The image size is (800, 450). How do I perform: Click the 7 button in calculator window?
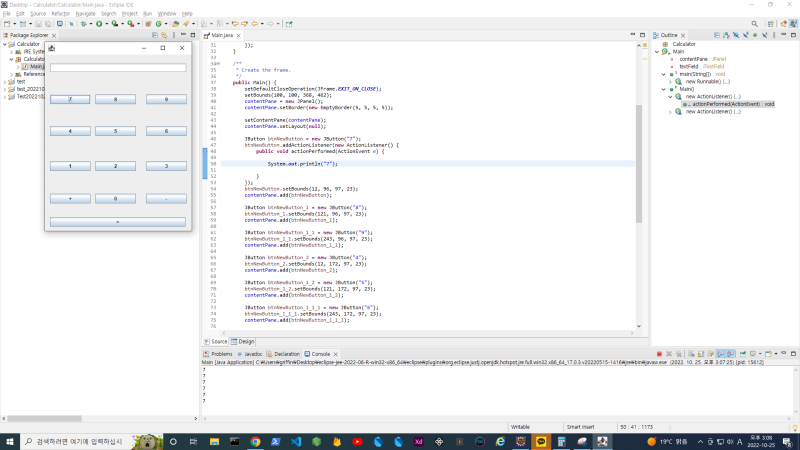click(x=70, y=99)
